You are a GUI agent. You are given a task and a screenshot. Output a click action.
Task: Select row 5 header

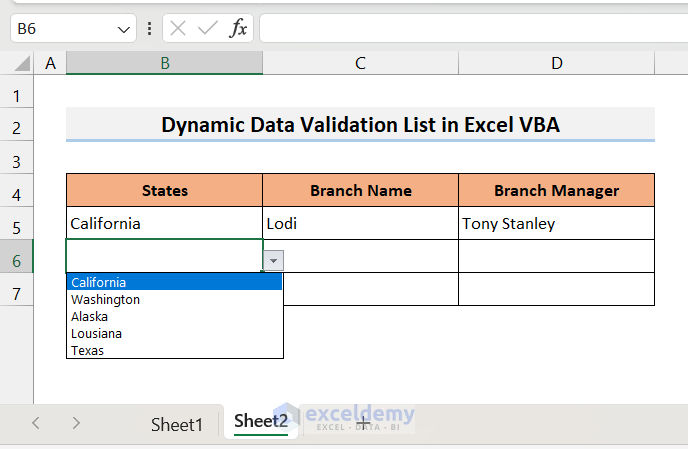point(16,224)
